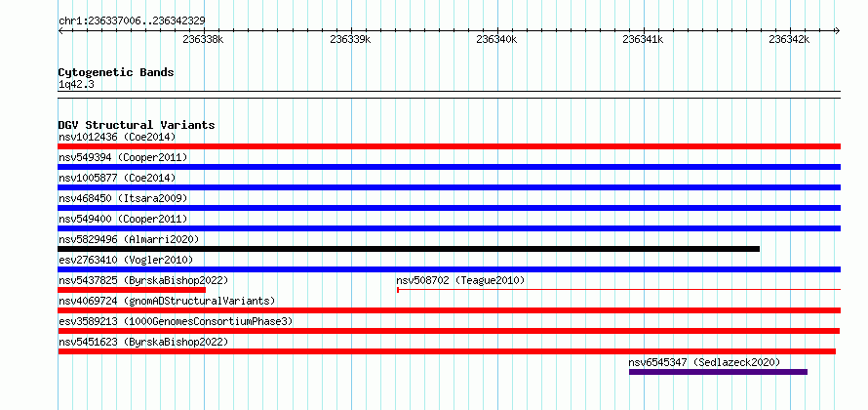Click the Cytogenetic Bands track title

pos(116,72)
